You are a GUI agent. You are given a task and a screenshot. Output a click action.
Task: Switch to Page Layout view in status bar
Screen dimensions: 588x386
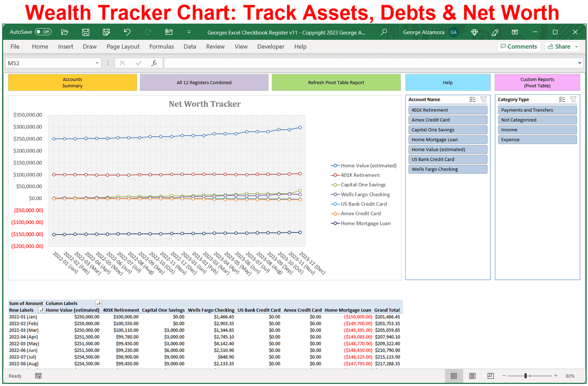coord(472,376)
